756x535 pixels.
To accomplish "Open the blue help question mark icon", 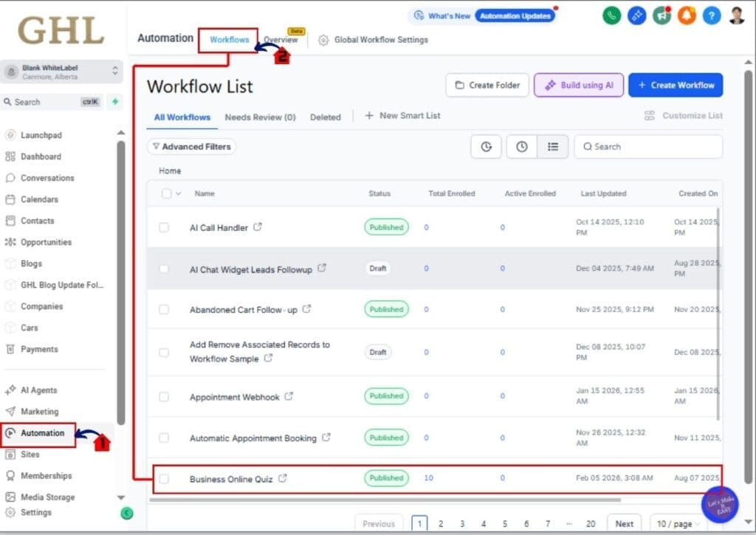I will [712, 15].
